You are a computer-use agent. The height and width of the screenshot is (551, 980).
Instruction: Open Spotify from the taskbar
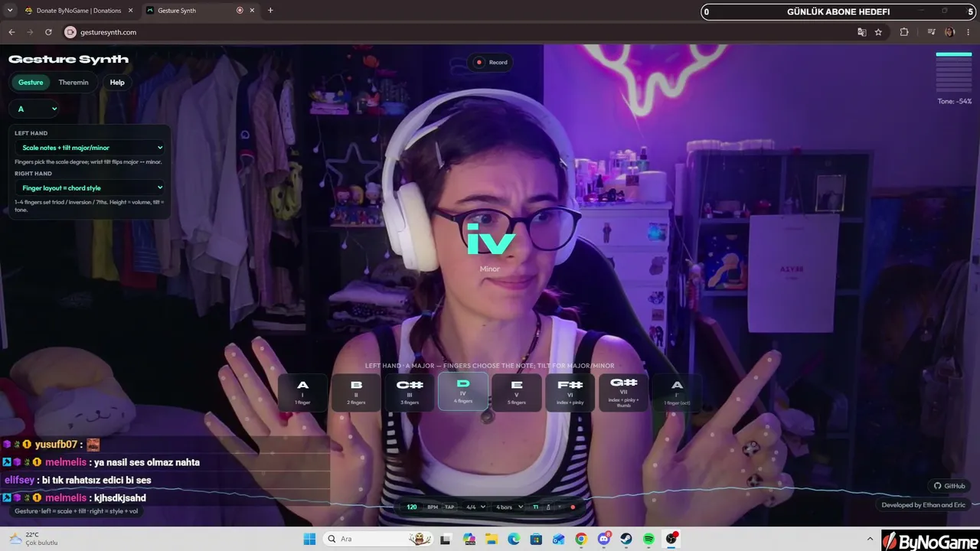click(x=649, y=539)
